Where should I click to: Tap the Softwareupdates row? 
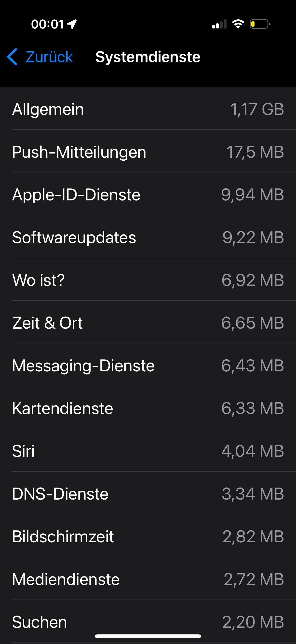coord(148,237)
